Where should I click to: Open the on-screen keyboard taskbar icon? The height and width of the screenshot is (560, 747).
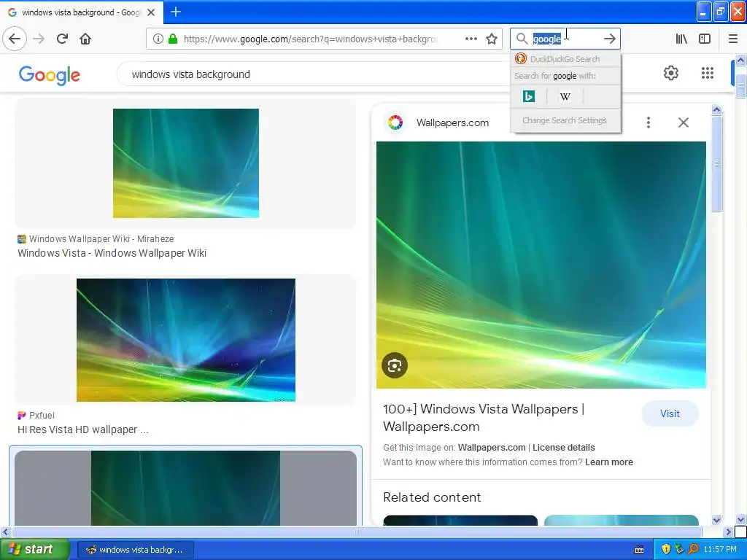click(639, 550)
